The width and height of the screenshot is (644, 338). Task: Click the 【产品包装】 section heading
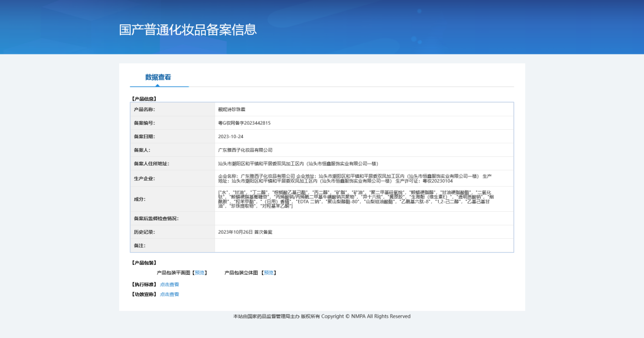point(144,263)
